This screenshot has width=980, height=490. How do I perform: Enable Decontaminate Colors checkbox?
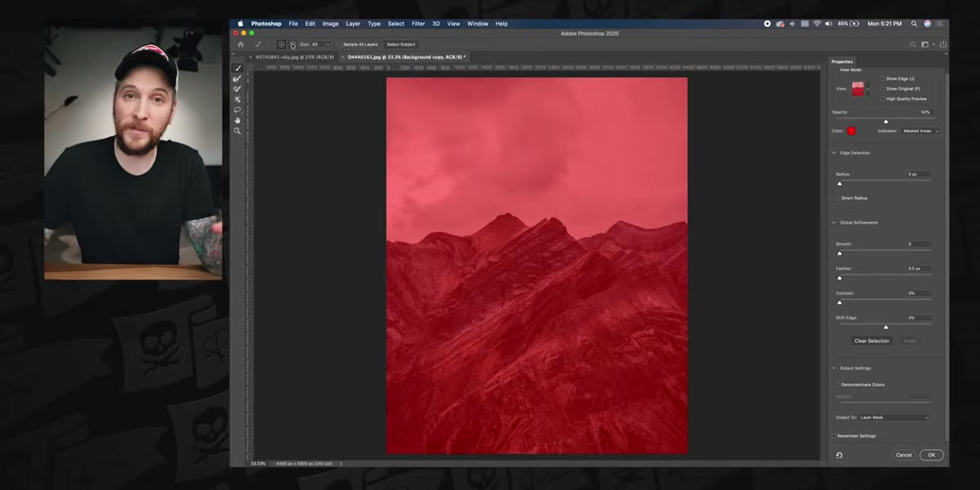[838, 385]
